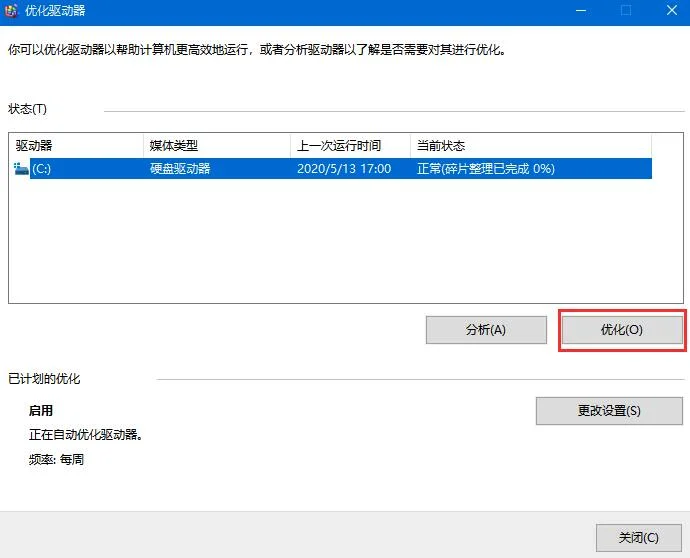Select the (C:) drive row

[332, 169]
